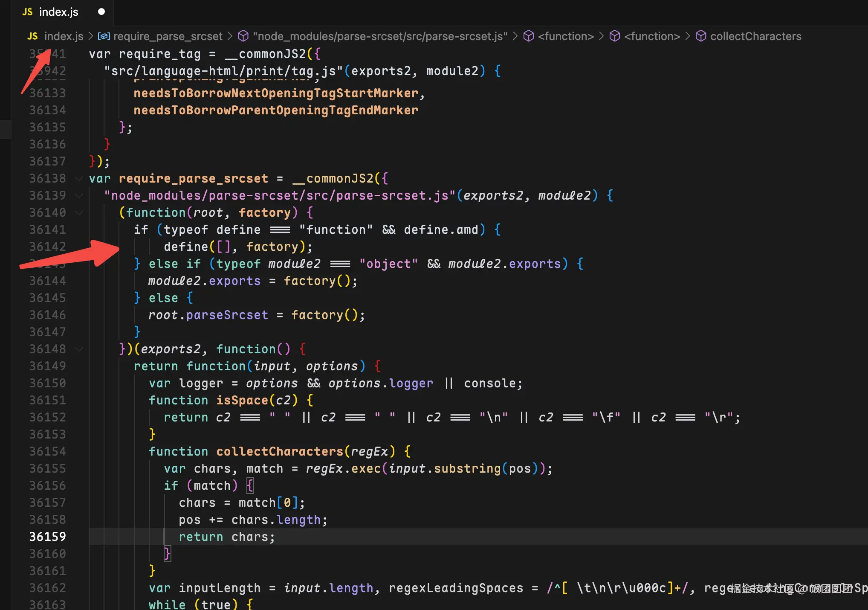Open the index.js breadcrumb item

point(64,36)
